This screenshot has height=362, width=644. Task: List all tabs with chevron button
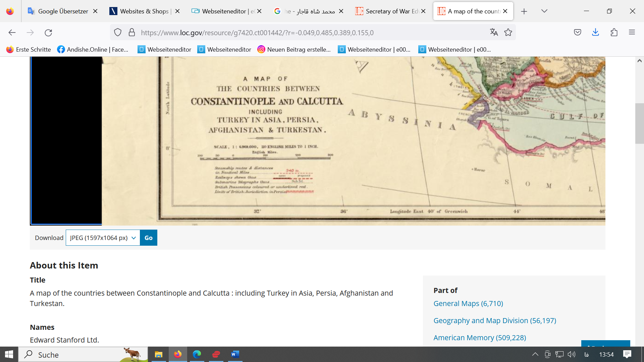tap(544, 11)
